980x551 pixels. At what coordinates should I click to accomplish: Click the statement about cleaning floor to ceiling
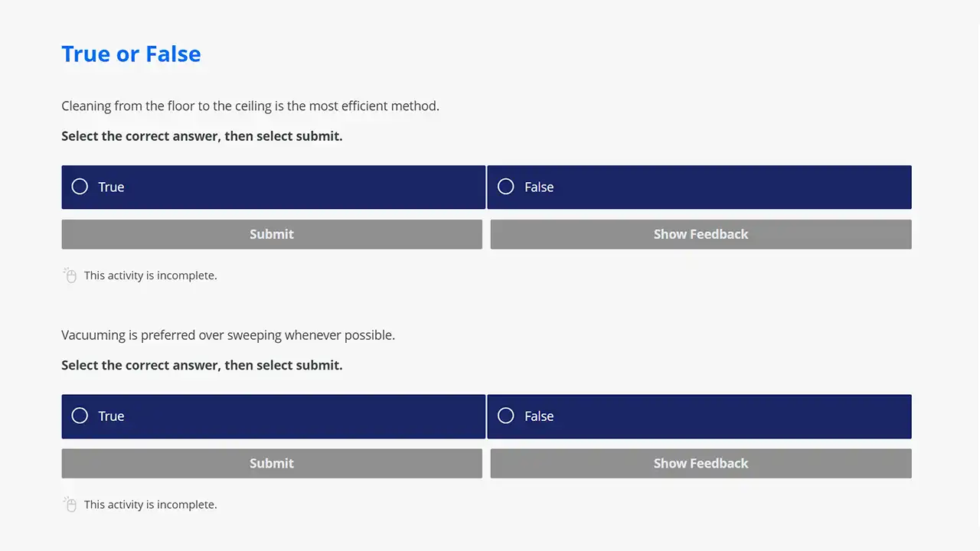250,106
